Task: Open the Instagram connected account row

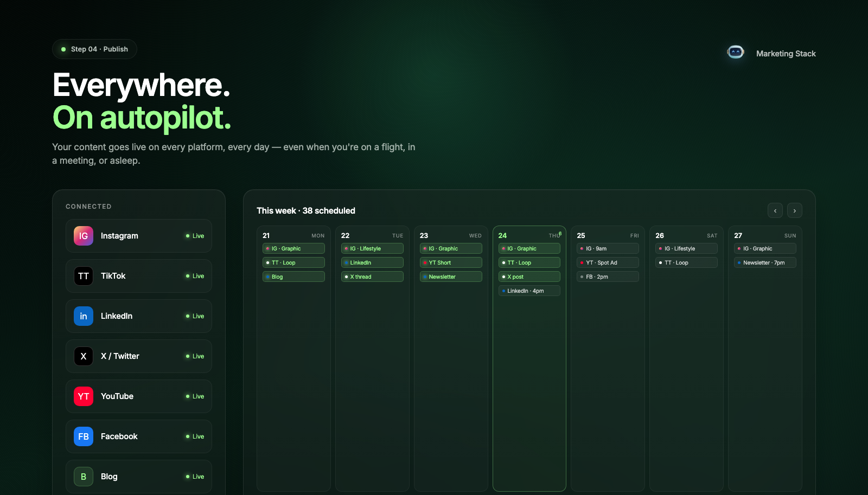Action: [139, 236]
